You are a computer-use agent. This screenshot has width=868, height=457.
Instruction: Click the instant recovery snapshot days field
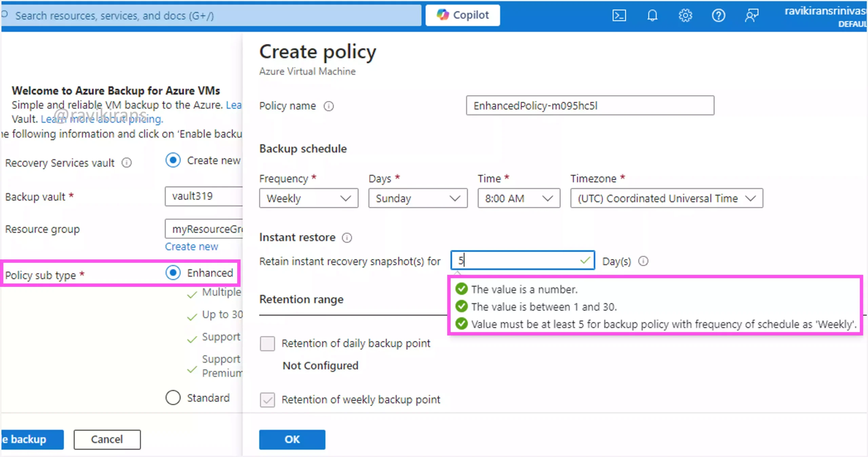pyautogui.click(x=522, y=261)
